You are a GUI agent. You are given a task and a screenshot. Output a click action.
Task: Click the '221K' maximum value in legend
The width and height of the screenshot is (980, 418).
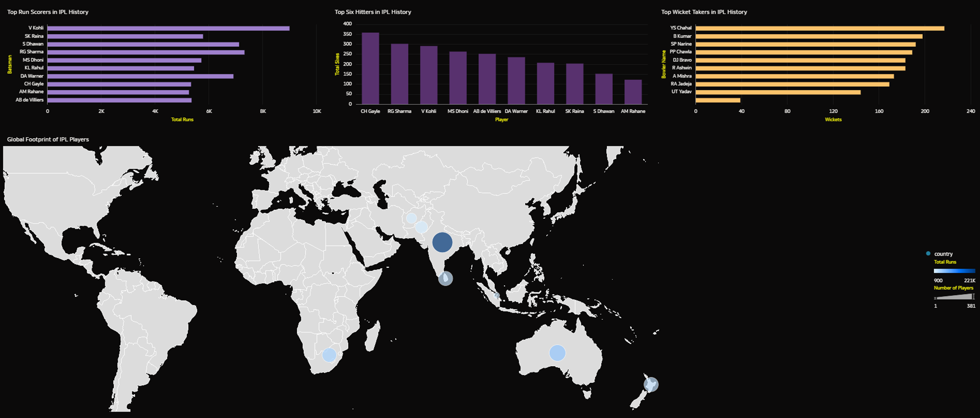tap(970, 281)
